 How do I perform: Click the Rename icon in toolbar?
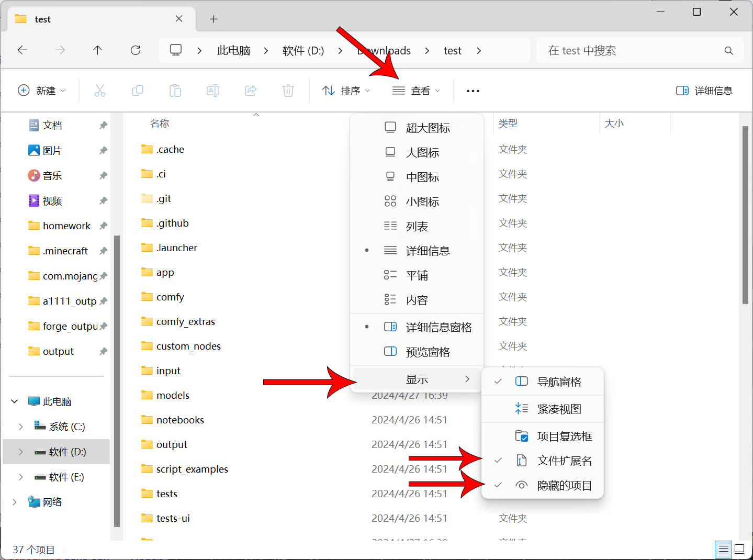(212, 91)
